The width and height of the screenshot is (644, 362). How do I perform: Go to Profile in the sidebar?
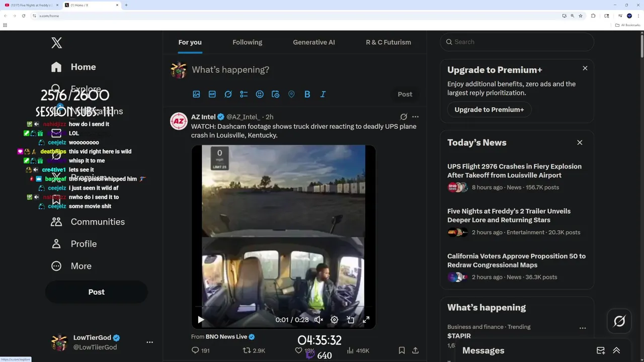point(73,244)
